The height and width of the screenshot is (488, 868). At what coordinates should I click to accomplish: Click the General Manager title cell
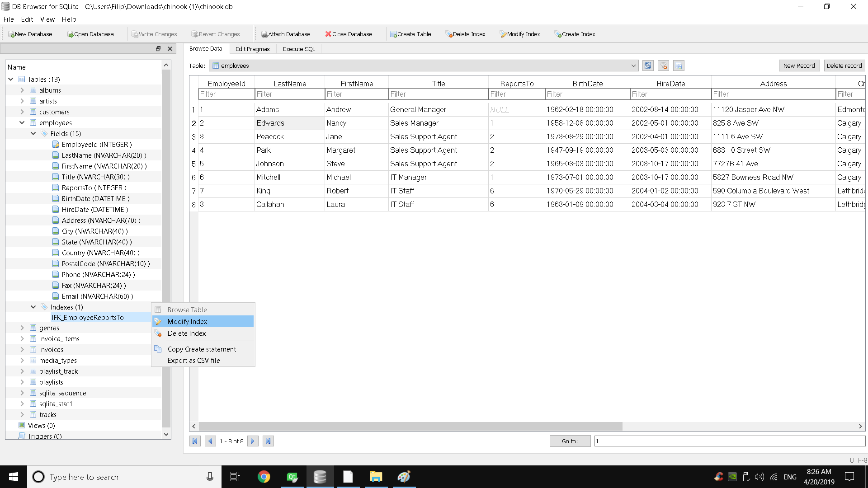coord(438,109)
